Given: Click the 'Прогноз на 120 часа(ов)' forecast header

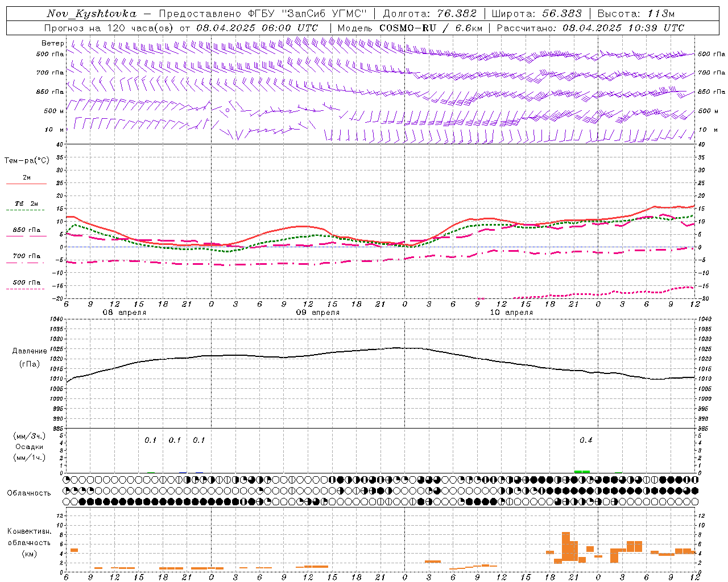Looking at the screenshot, I should (x=109, y=28).
